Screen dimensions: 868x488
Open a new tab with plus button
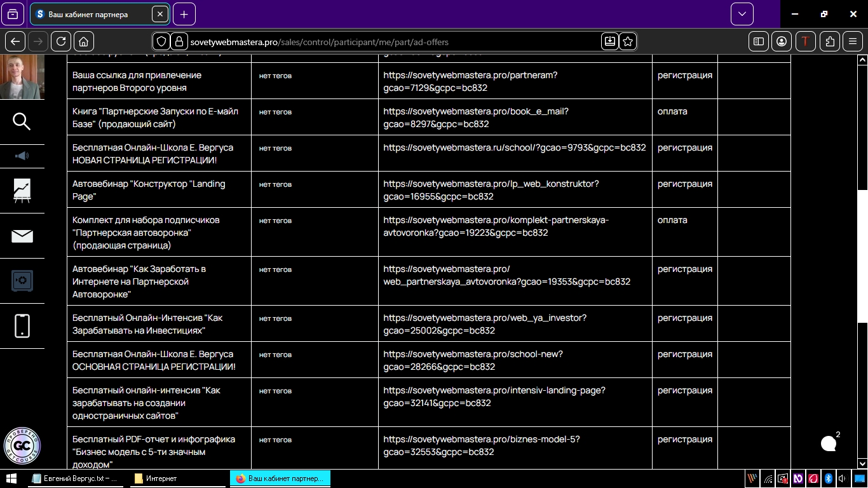184,14
